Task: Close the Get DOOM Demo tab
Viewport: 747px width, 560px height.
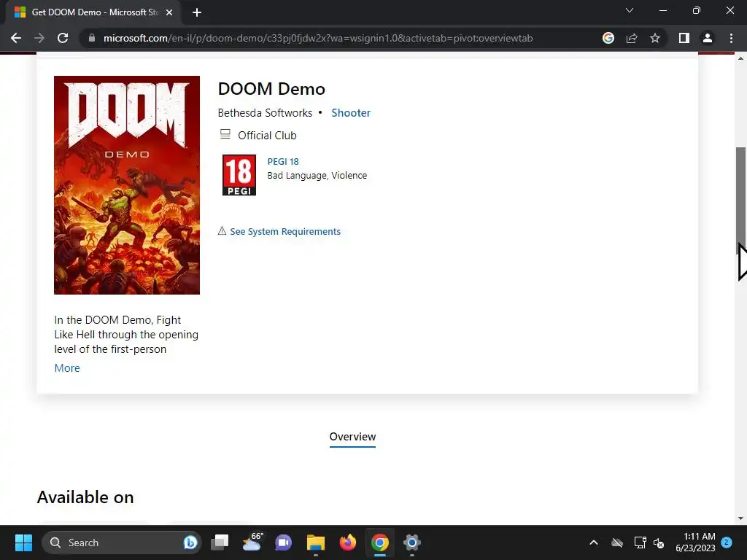Action: tap(169, 12)
